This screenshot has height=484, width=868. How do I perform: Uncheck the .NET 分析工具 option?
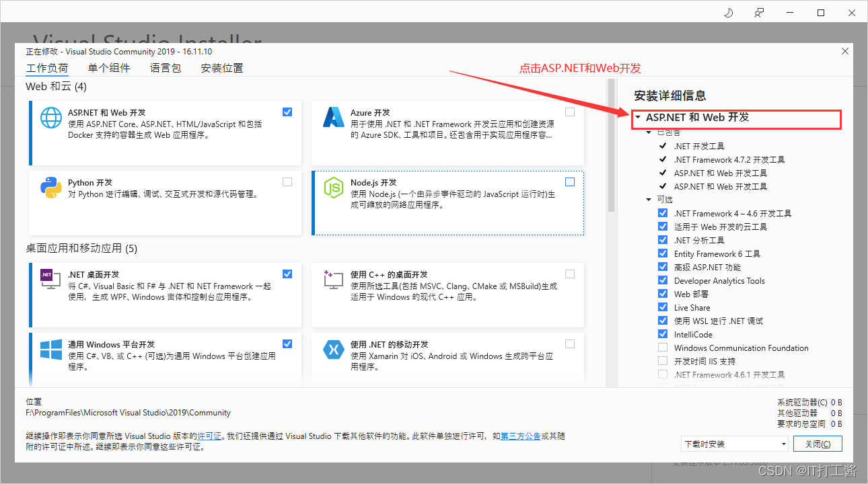coord(663,240)
